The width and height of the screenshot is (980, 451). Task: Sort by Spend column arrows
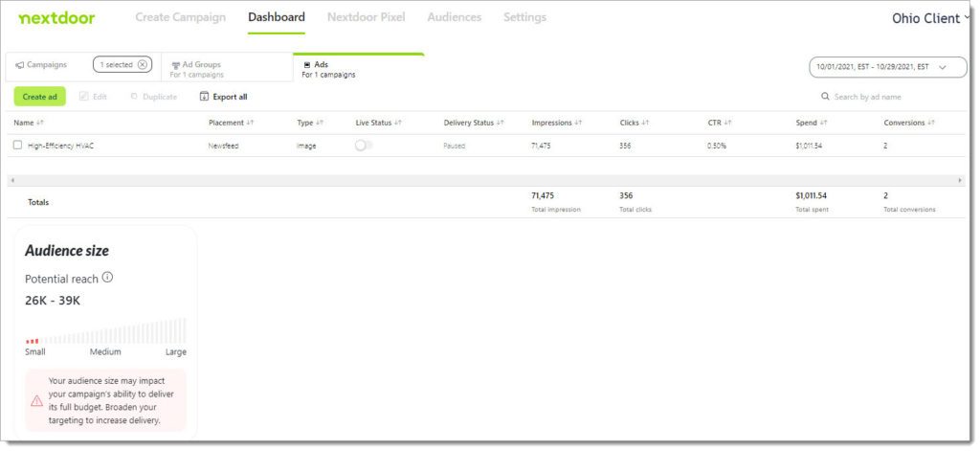[823, 124]
